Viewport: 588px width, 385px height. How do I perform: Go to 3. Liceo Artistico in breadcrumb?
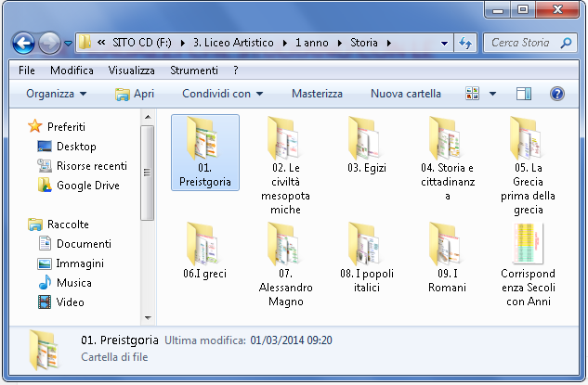click(234, 43)
